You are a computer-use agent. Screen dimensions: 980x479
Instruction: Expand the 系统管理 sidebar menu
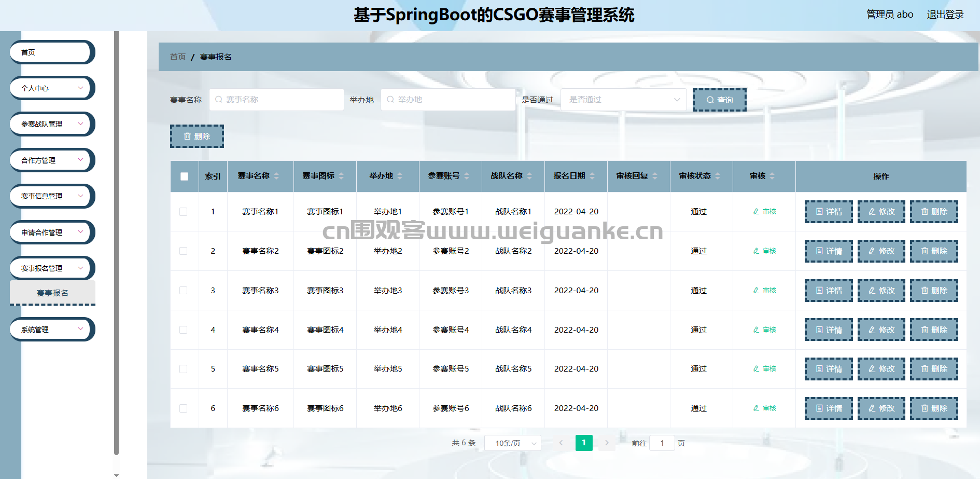point(52,330)
